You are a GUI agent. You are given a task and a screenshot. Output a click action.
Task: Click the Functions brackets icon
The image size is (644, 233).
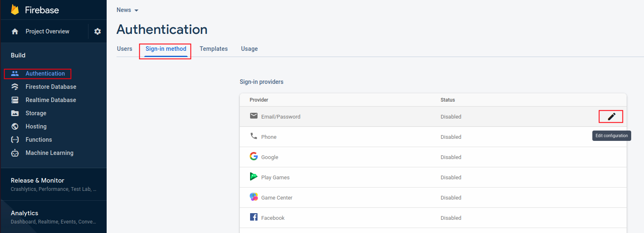coord(15,140)
